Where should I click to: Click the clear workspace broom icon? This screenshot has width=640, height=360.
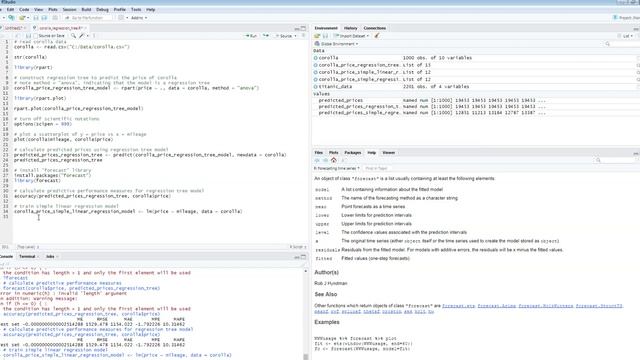coord(377,36)
